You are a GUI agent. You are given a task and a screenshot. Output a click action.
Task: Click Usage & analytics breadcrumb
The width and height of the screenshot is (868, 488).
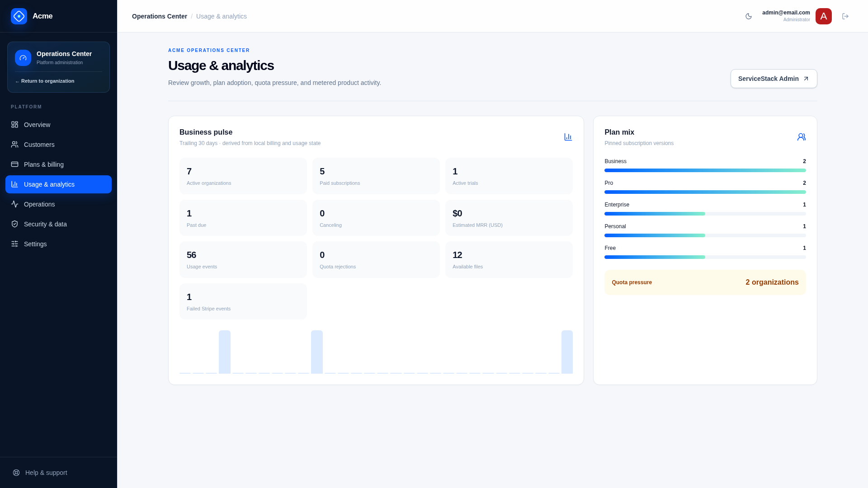(x=222, y=16)
